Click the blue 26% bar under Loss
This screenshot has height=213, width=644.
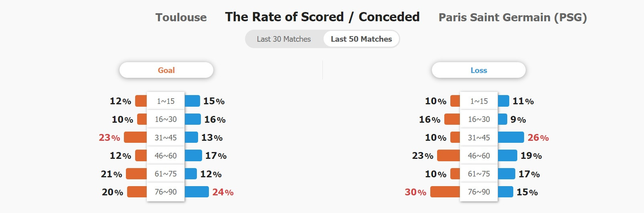pos(511,137)
